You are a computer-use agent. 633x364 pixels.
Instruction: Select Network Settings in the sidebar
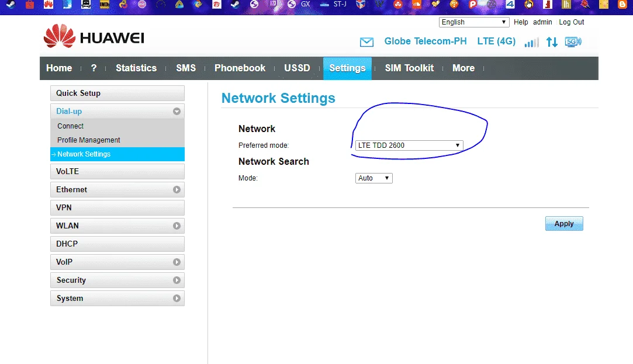[117, 154]
